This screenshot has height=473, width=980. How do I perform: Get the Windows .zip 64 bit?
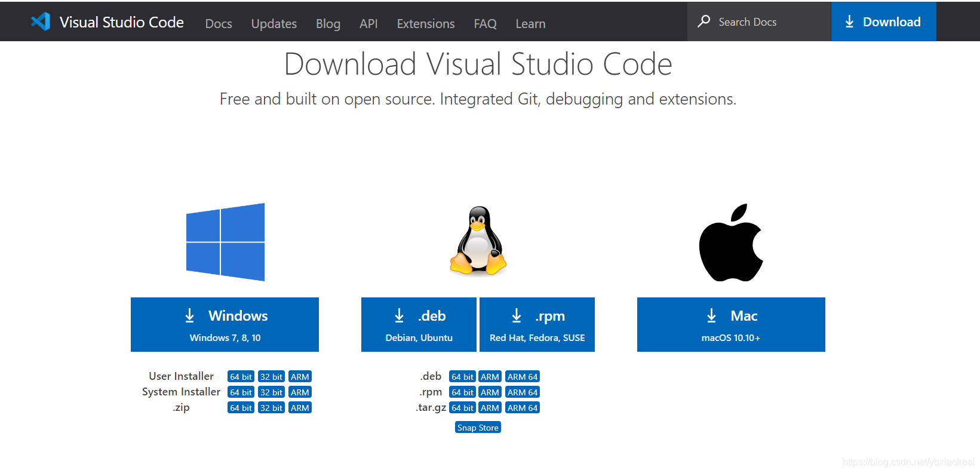pyautogui.click(x=241, y=408)
